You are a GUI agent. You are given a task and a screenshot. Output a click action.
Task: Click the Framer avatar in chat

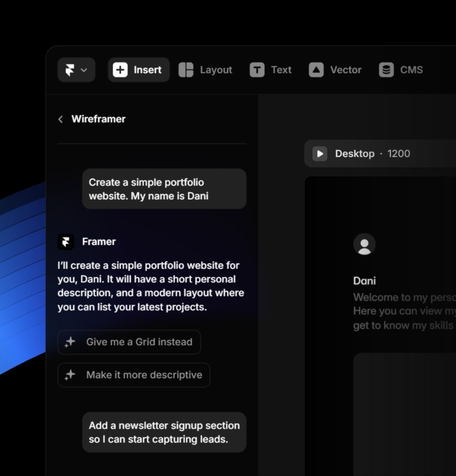(66, 242)
